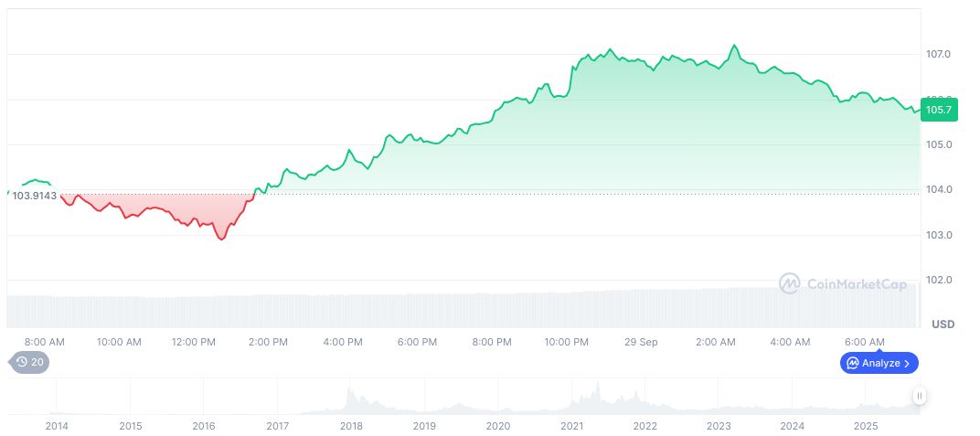Screen dimensions: 980x436
Task: Click the 29 Sep date axis label
Action: point(641,342)
